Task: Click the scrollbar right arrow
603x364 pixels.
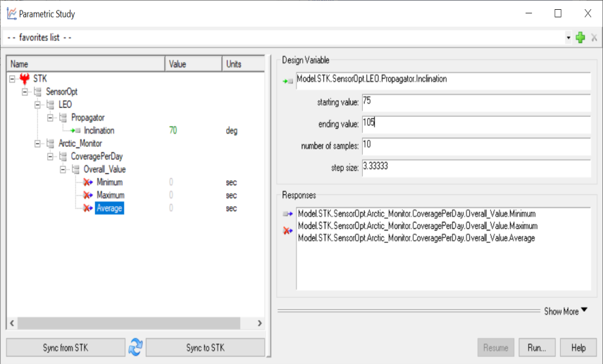Action: click(x=259, y=323)
